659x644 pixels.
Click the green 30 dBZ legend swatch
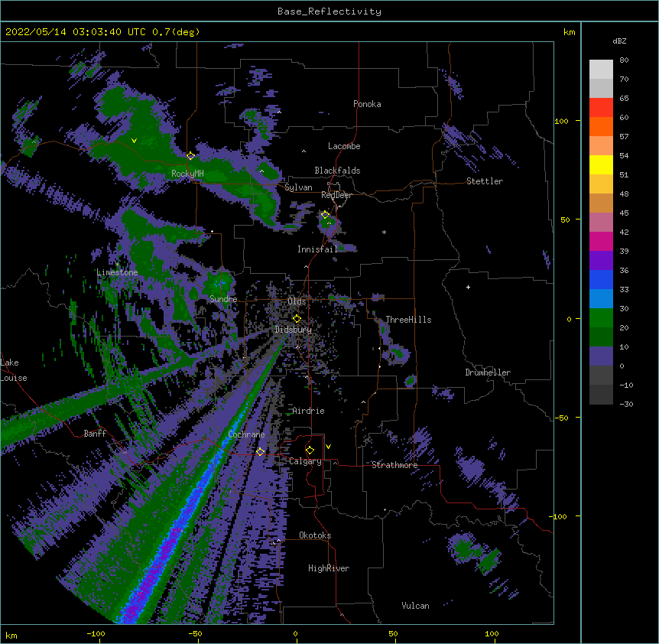601,318
